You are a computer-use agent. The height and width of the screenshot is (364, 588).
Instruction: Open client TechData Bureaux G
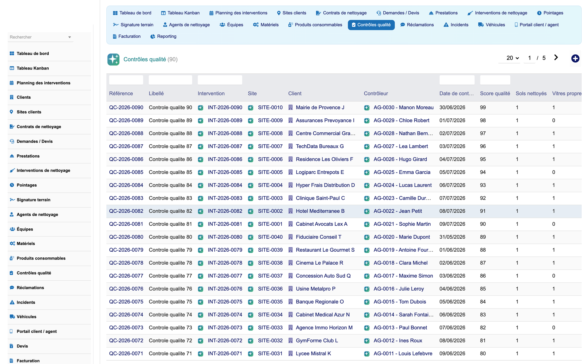click(x=320, y=147)
